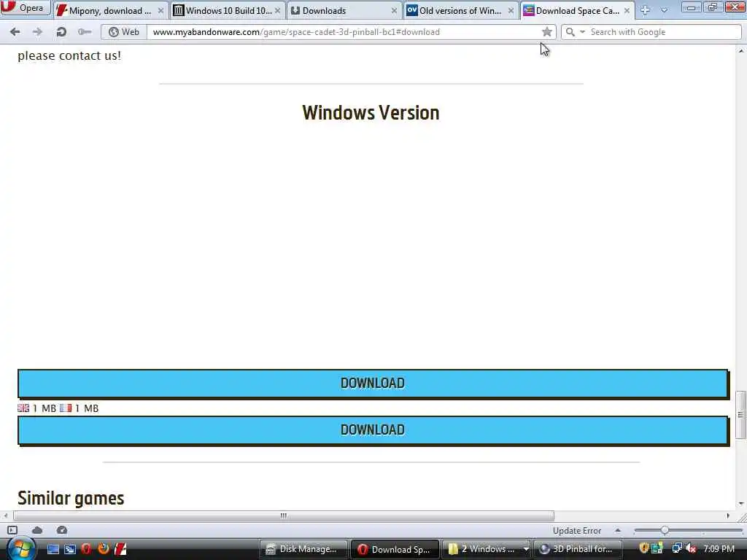Click Switch between windows quick launch icon
Screen dimensions: 747x560
pos(69,549)
